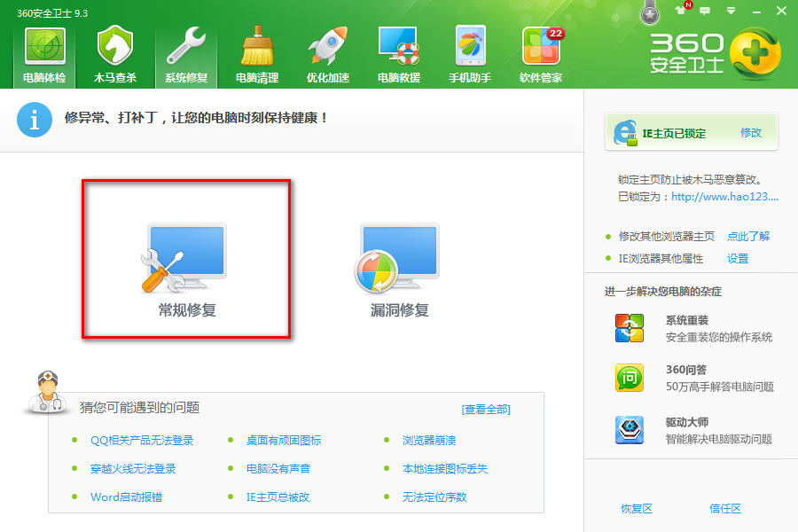Launch 漏洞修复 vulnerability repair
The width and height of the screenshot is (798, 532).
click(x=399, y=259)
